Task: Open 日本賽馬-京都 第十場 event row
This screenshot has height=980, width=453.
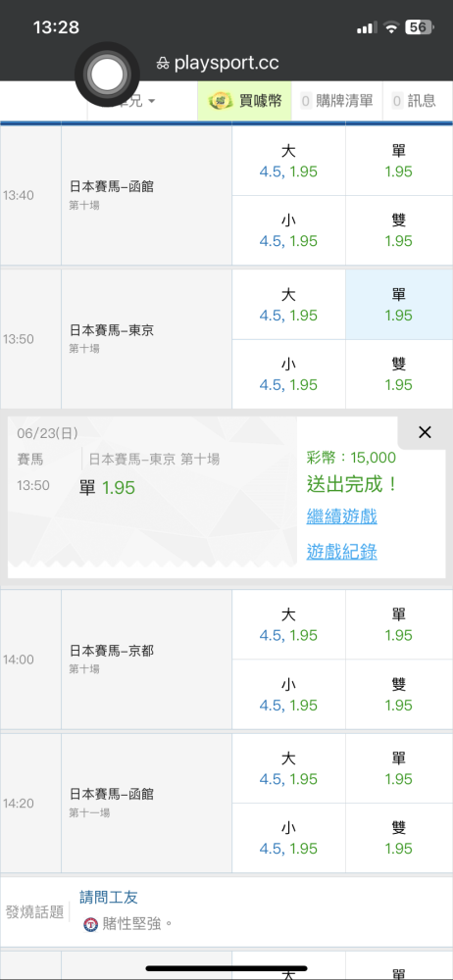Action: point(146,660)
